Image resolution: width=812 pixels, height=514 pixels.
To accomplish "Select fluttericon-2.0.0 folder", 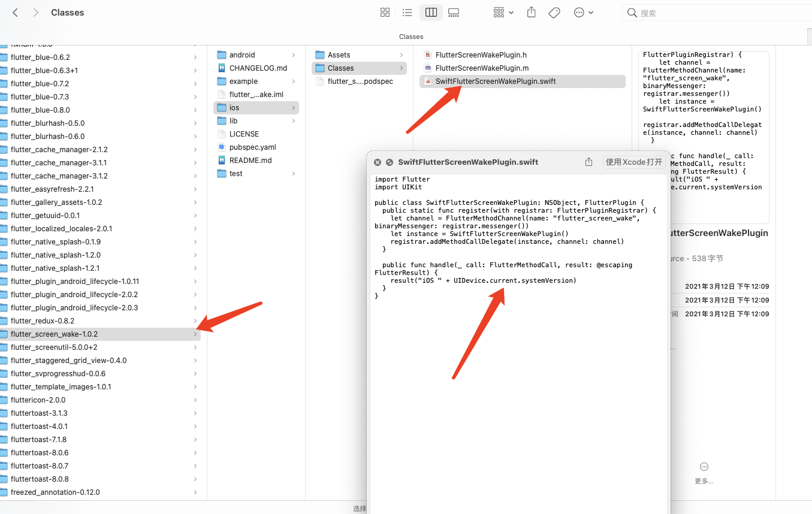I will coord(100,400).
